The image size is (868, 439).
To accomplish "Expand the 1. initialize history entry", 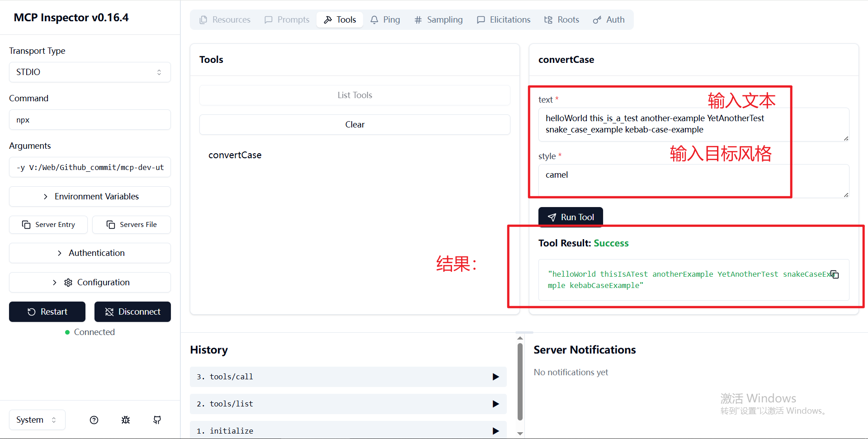I will coord(348,430).
